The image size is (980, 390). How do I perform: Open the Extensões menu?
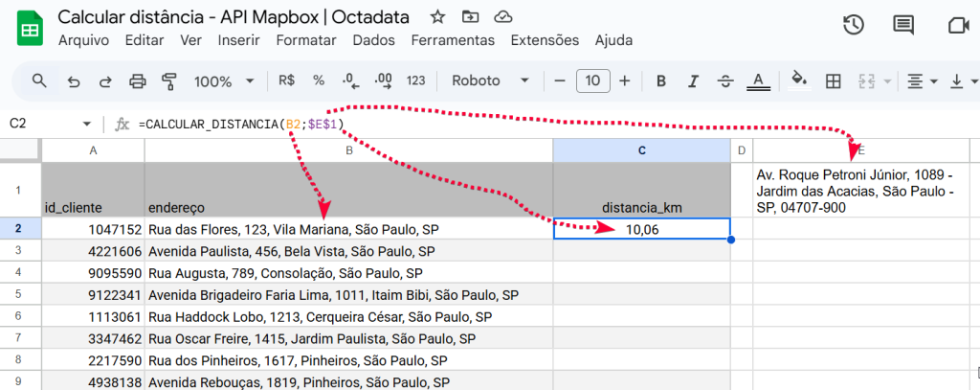point(545,40)
